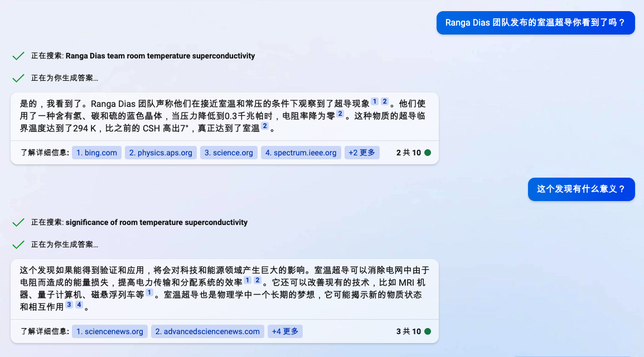Click the checkmark beside the significance search
Image resolution: width=644 pixels, height=357 pixels.
point(18,223)
